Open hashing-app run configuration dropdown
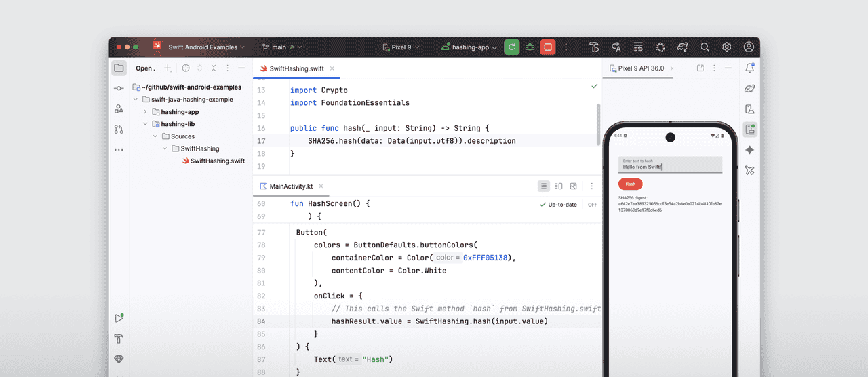This screenshot has width=868, height=377. click(x=469, y=47)
